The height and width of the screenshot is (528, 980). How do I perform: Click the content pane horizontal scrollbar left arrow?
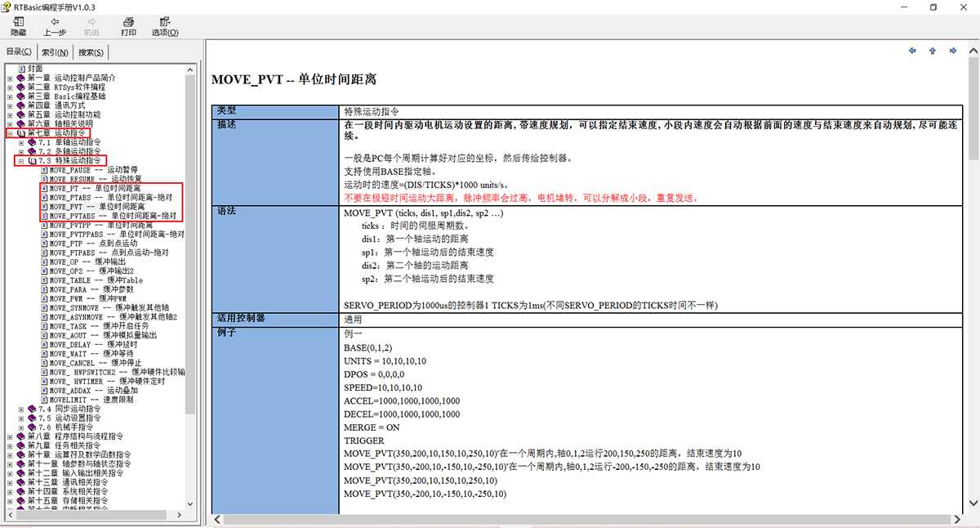[216, 519]
